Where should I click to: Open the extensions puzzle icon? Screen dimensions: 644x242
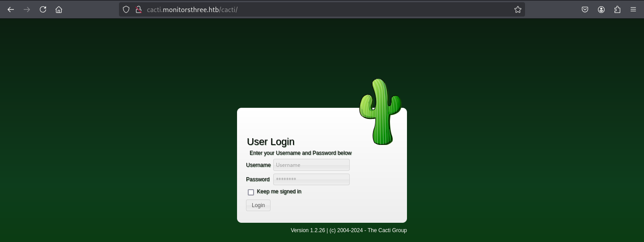tap(617, 9)
